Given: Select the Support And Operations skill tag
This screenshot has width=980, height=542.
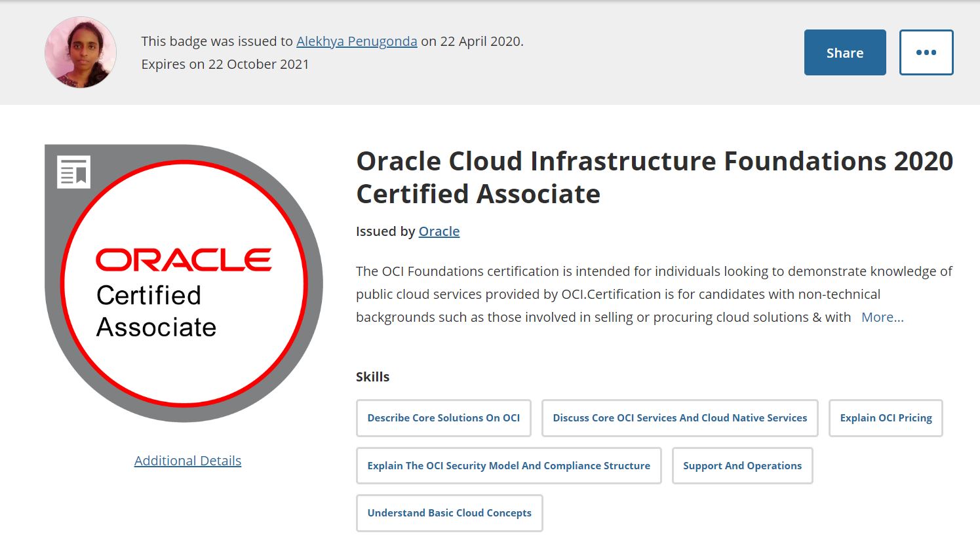Looking at the screenshot, I should tap(742, 466).
